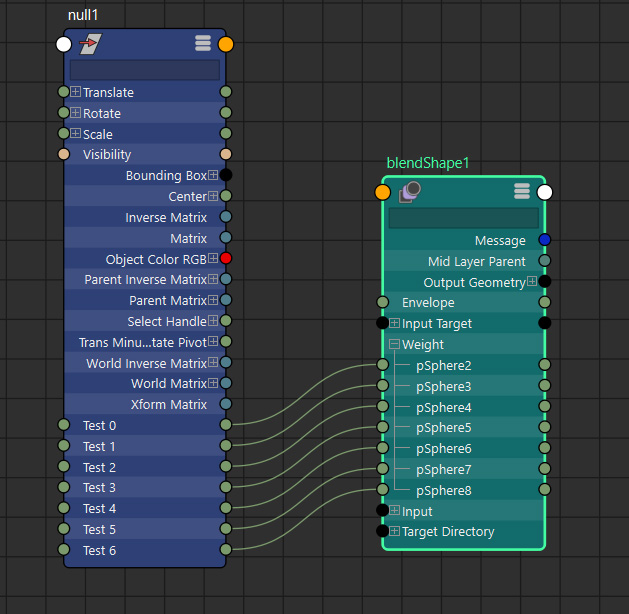Click the blendShape1 attribute filter field
The height and width of the screenshot is (614, 629).
pyautogui.click(x=463, y=218)
